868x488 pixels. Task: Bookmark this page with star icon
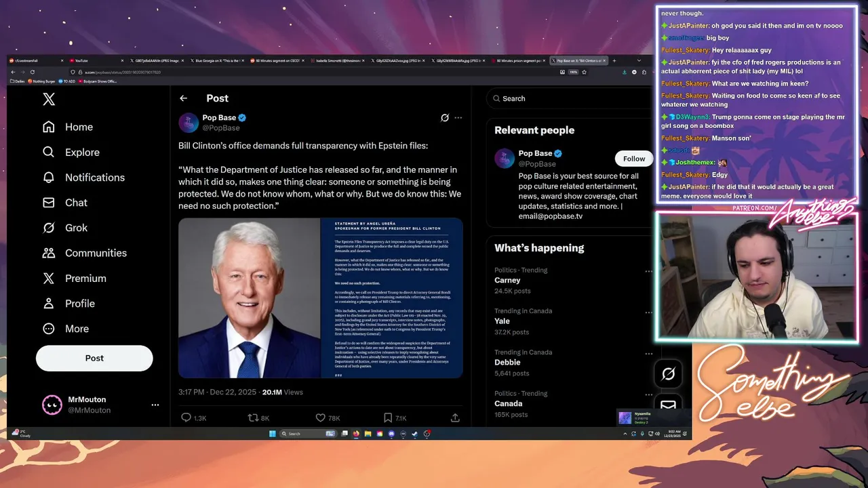(x=585, y=72)
